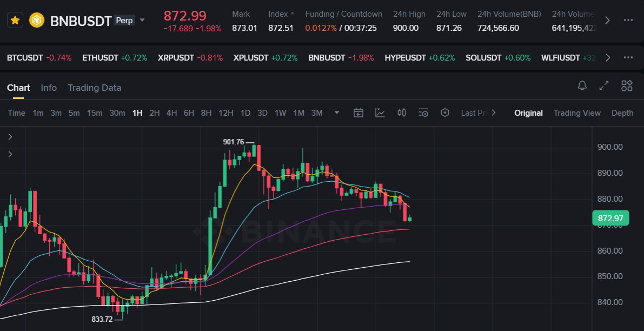Switch to the Info tab
This screenshot has height=331, width=644.
[x=49, y=88]
